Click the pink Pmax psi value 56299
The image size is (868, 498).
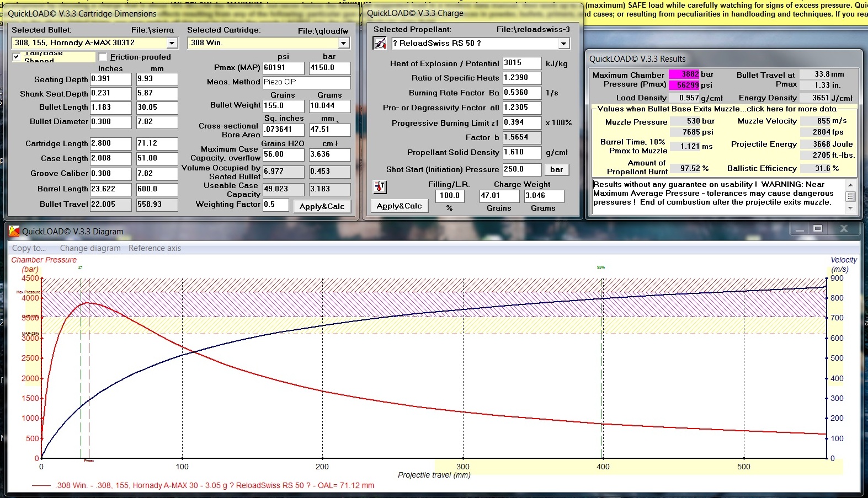(x=684, y=85)
